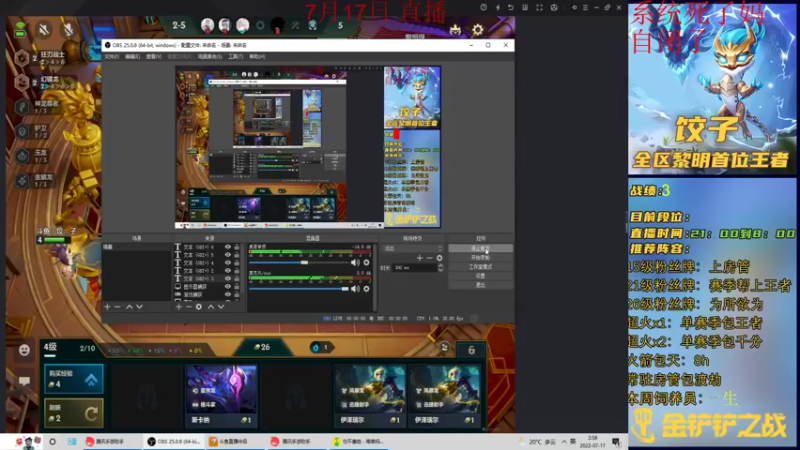800x450 pixels.
Task: Open the 编辑(E) menu in OBS
Action: (133, 57)
